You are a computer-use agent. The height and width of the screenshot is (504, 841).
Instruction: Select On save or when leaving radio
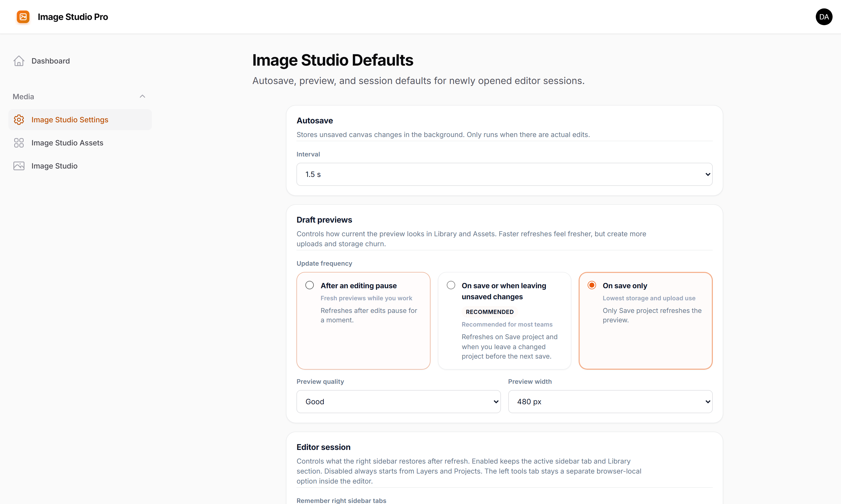click(451, 285)
